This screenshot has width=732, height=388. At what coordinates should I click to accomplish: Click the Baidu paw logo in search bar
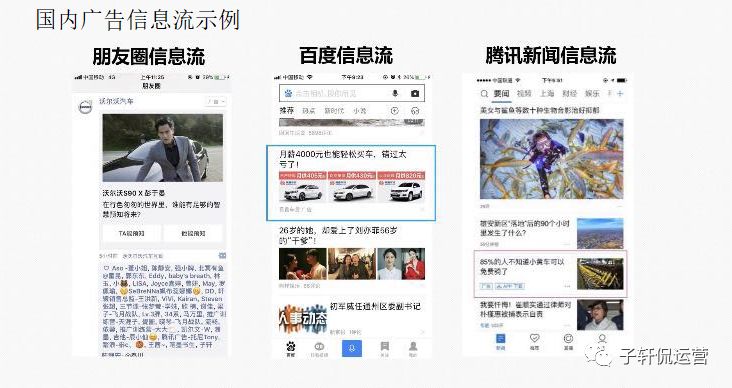pos(288,93)
